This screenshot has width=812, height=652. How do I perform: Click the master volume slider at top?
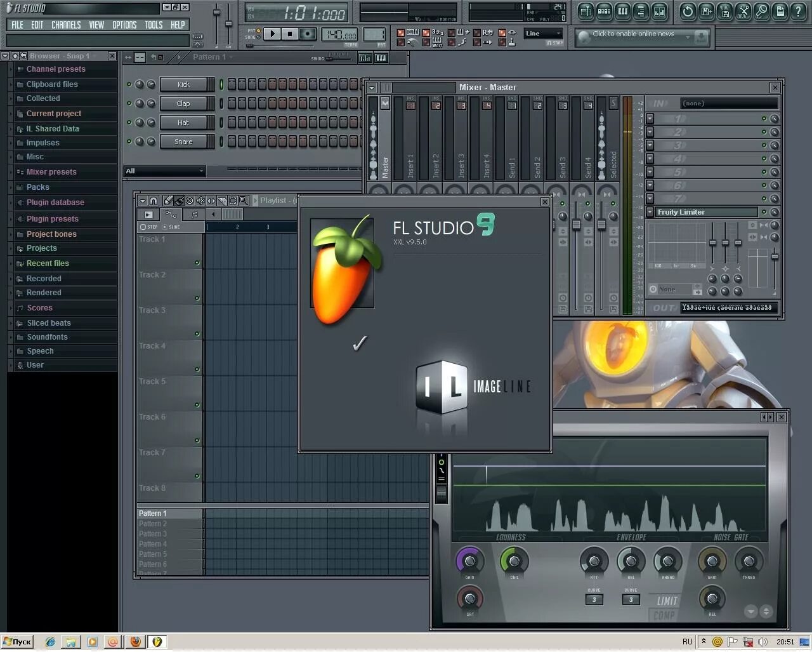[216, 24]
